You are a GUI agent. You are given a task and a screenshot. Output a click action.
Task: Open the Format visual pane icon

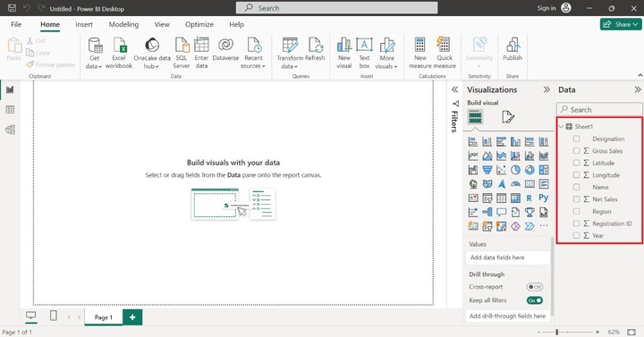click(508, 117)
